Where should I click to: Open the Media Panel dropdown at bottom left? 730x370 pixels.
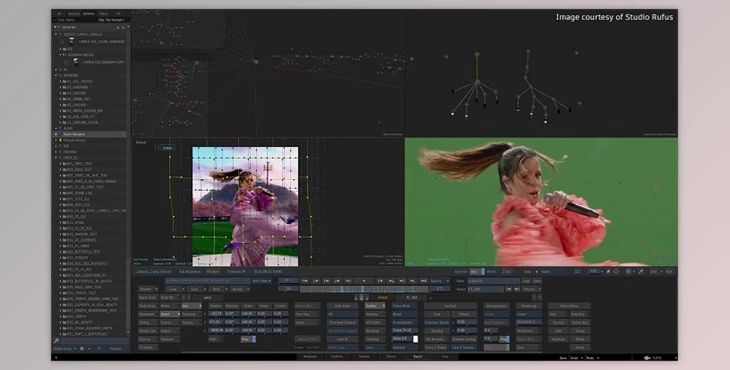tap(65, 349)
